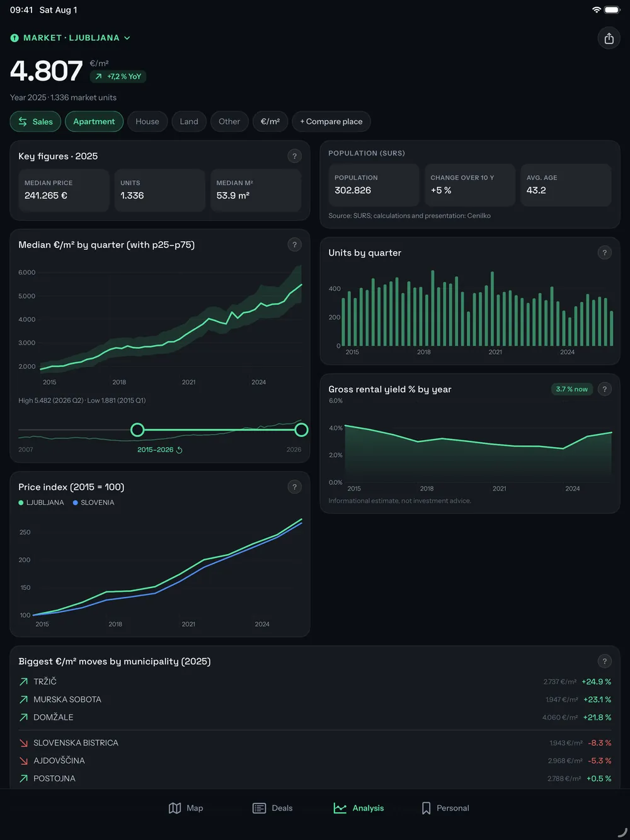
Task: Click the left range slider handle
Action: (137, 430)
